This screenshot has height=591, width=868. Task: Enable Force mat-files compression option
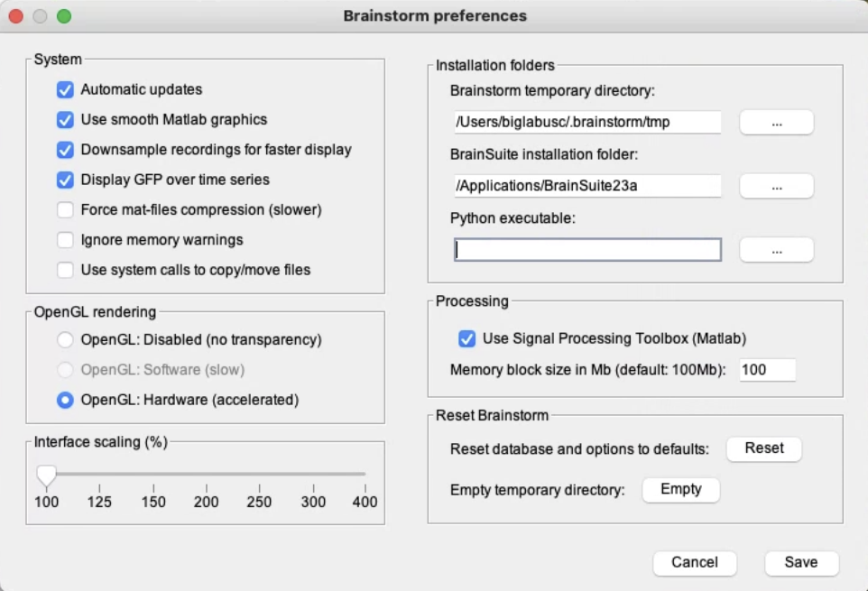coord(65,210)
